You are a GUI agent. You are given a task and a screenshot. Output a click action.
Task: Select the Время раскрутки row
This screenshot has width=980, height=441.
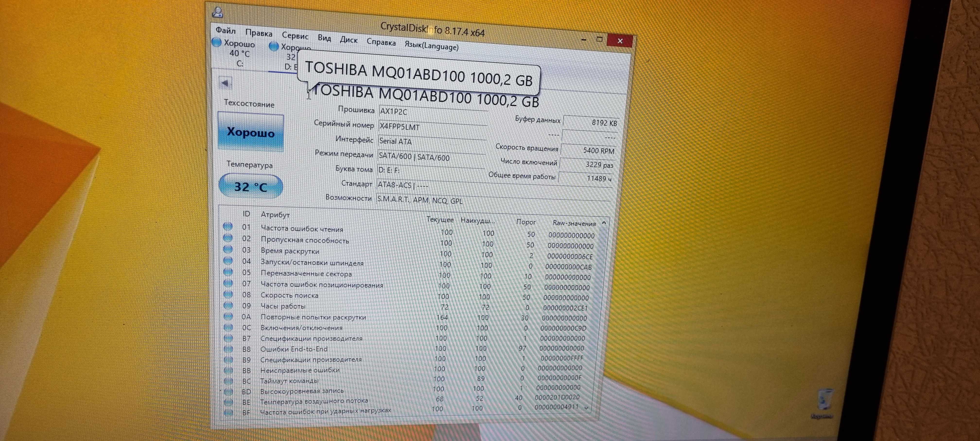[409, 253]
